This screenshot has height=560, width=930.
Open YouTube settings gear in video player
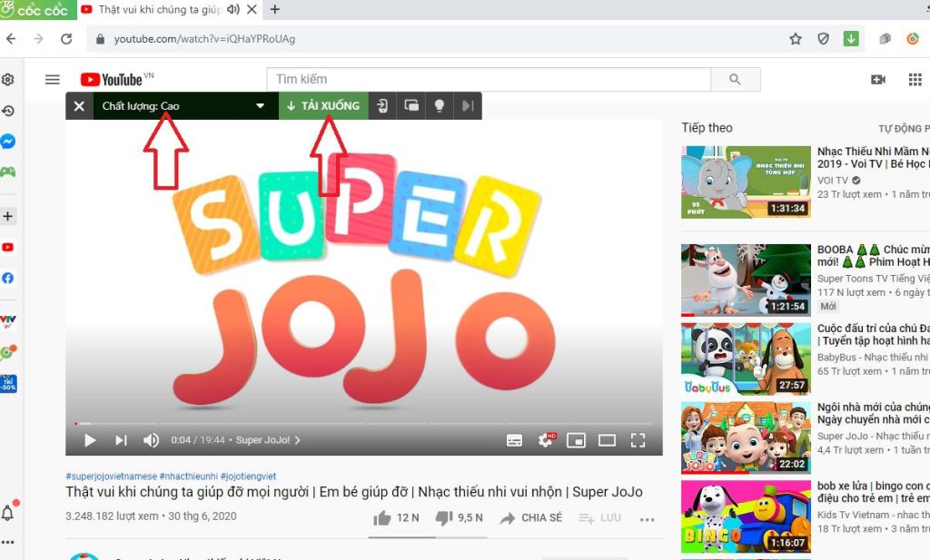coord(546,439)
